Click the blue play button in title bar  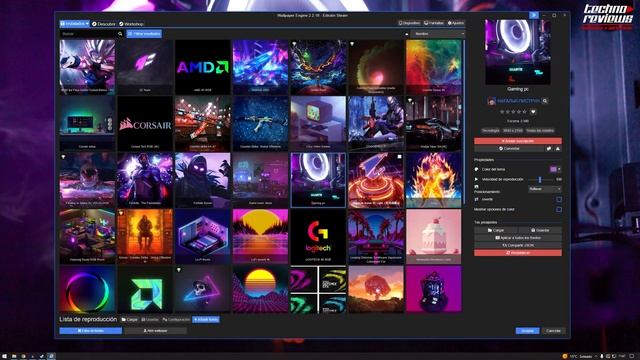pyautogui.click(x=533, y=15)
